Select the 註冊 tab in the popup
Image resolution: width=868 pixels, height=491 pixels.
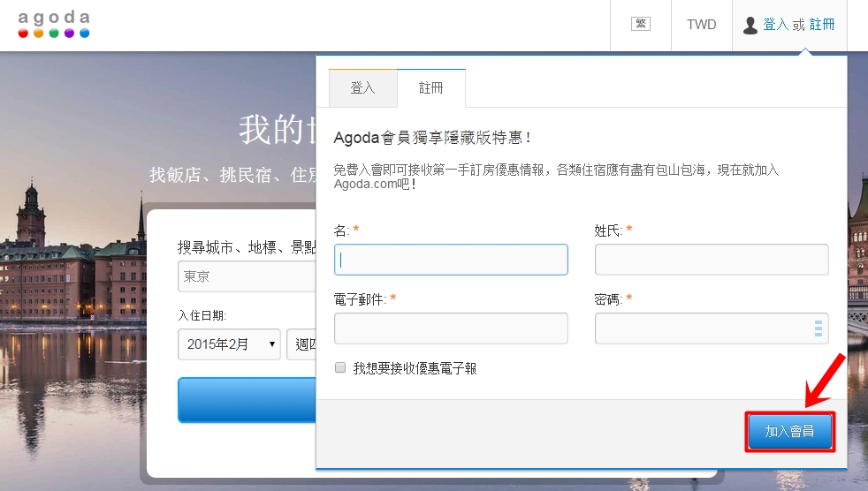point(430,87)
